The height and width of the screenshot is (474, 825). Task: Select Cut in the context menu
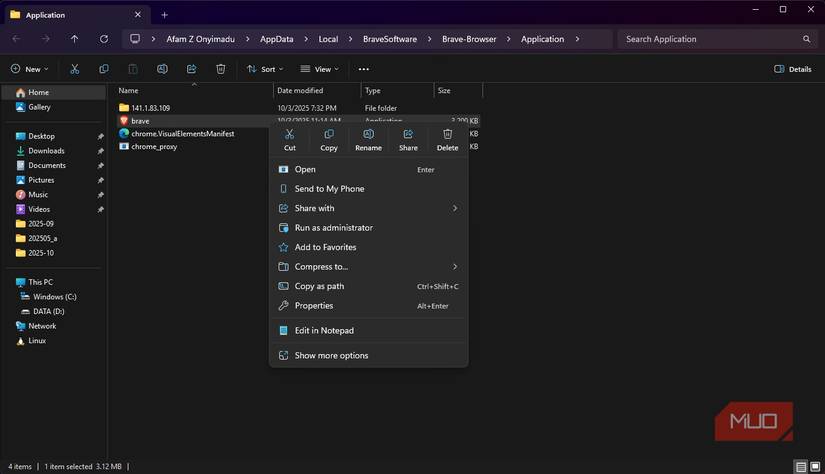[289, 140]
